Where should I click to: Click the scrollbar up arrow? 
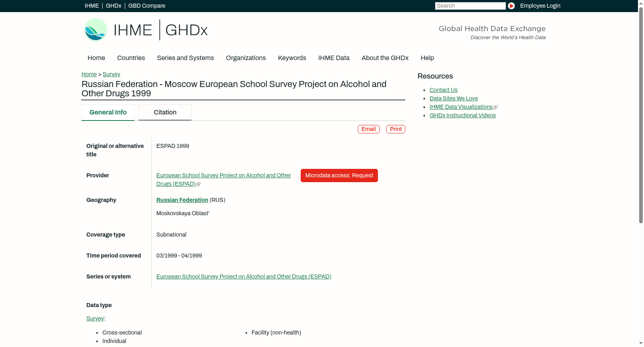(x=641, y=3)
